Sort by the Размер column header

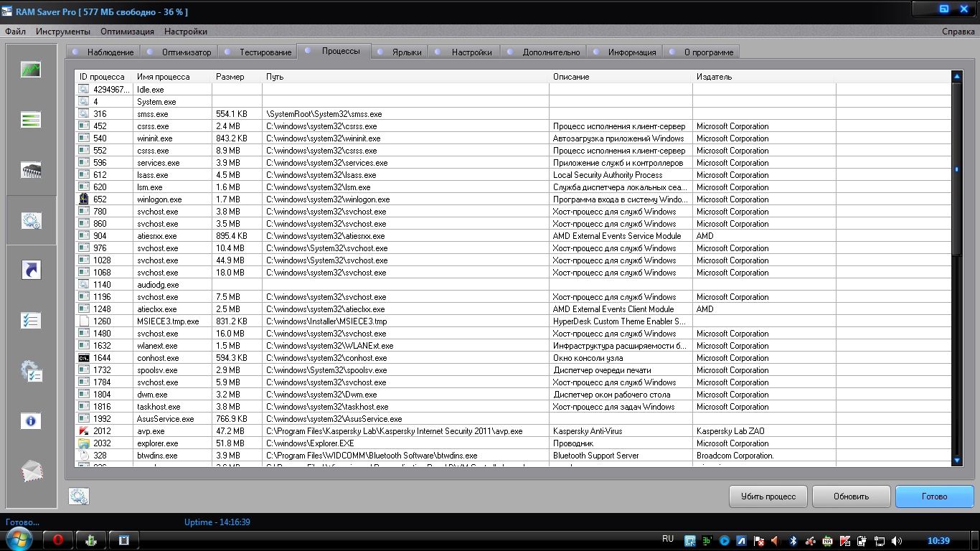[x=237, y=77]
